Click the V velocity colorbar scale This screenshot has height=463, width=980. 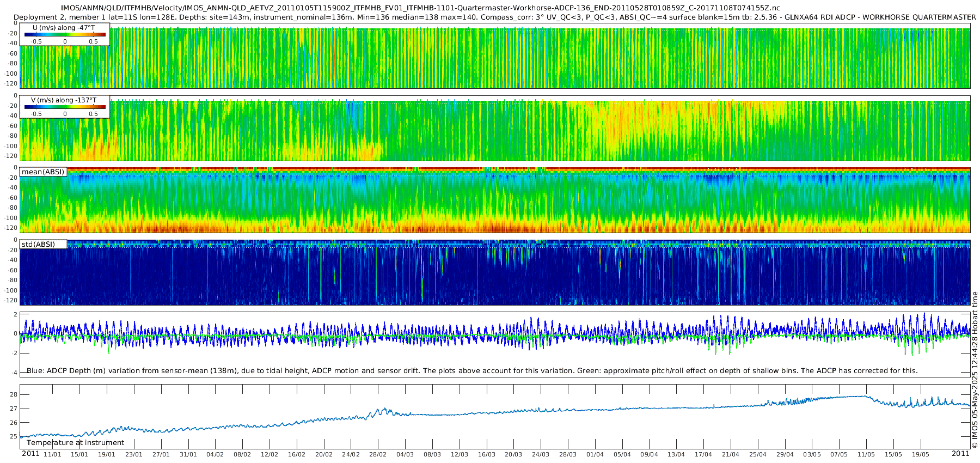(65, 107)
